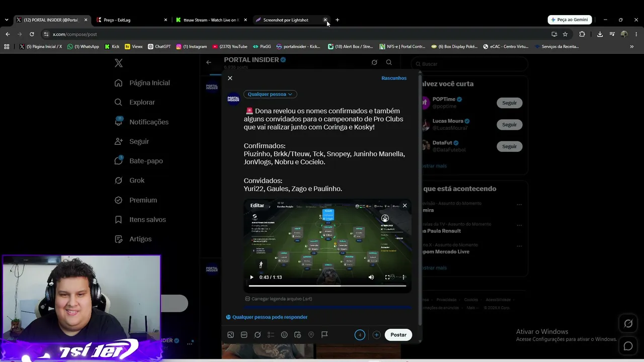644x362 pixels.
Task: Open Artigos in sidebar
Action: point(133,239)
